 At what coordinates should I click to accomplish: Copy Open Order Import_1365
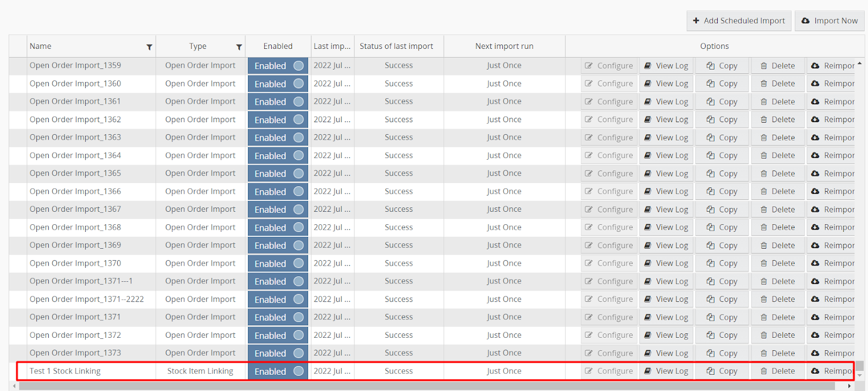pyautogui.click(x=722, y=174)
